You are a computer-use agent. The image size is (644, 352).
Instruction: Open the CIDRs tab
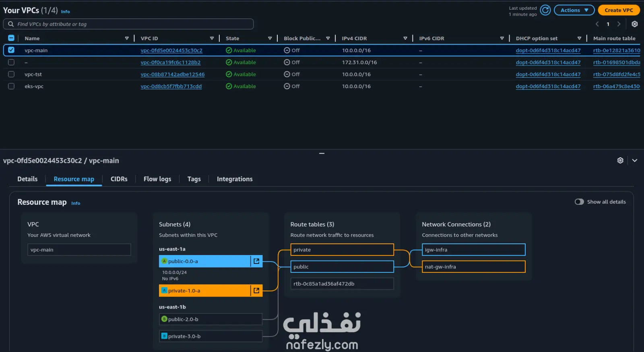tap(119, 179)
